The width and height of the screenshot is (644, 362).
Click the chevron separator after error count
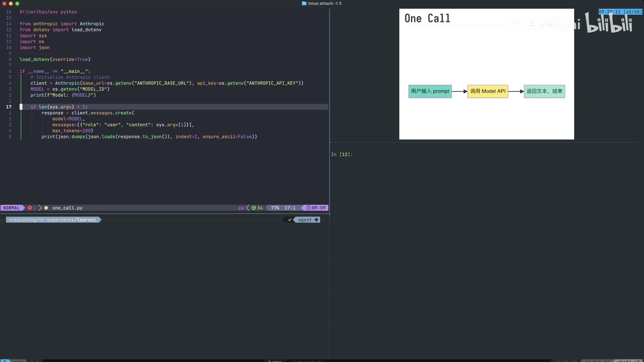pos(40,208)
